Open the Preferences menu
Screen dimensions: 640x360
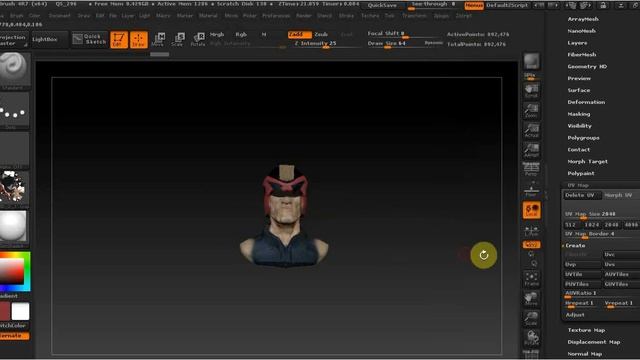tap(276, 16)
